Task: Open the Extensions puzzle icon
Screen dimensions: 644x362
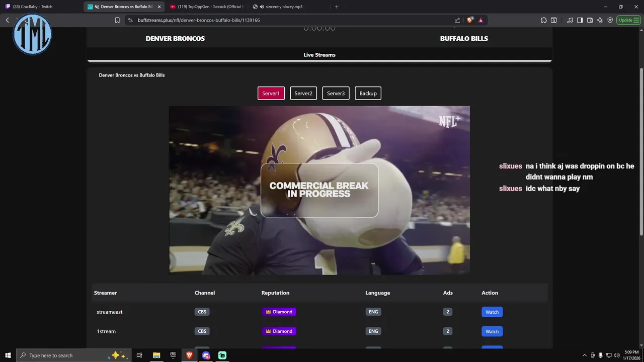Action: pyautogui.click(x=544, y=20)
